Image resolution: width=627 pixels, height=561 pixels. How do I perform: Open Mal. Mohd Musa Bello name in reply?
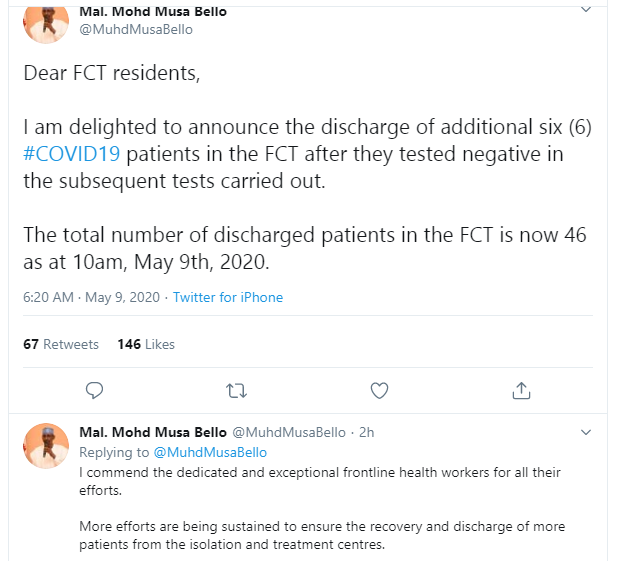[x=153, y=432]
